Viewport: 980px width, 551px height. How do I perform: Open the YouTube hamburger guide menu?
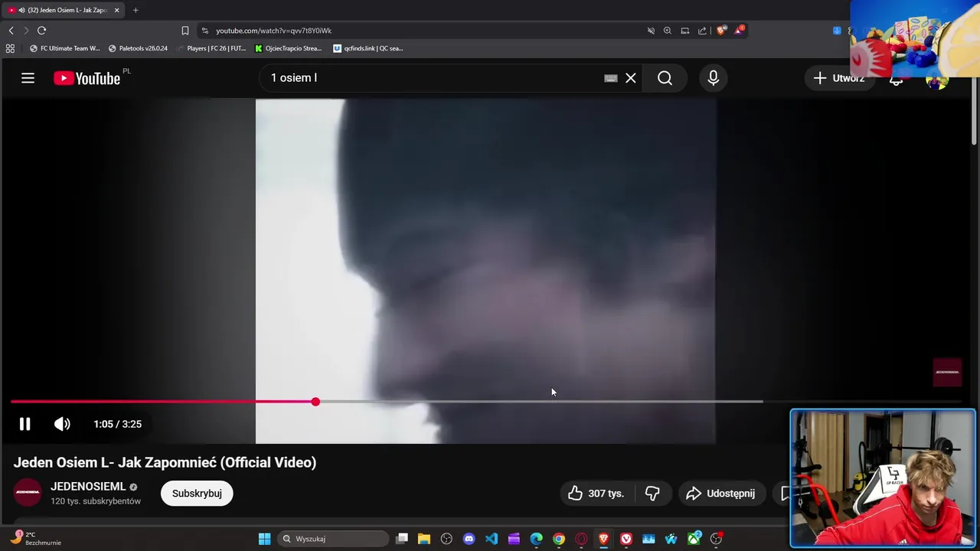28,78
